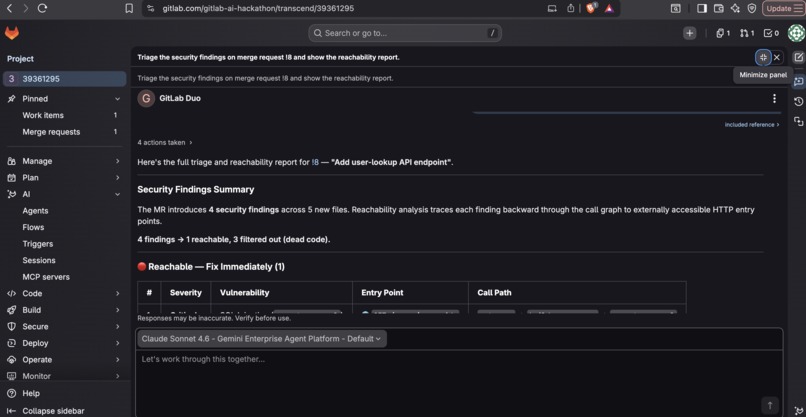Expand the Plan menu
This screenshot has width=806, height=417.
pyautogui.click(x=64, y=177)
